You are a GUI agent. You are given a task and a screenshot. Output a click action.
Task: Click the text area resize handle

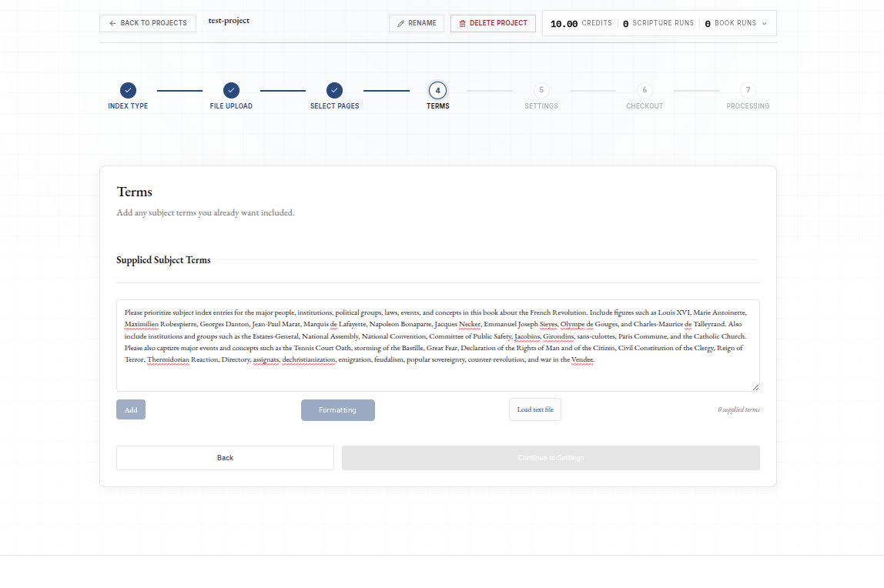point(755,387)
